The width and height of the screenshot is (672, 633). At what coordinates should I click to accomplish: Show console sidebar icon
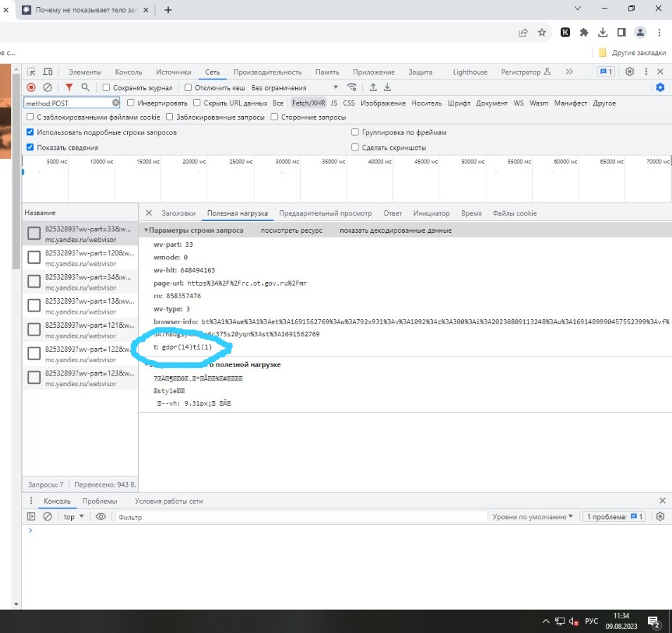coord(32,517)
